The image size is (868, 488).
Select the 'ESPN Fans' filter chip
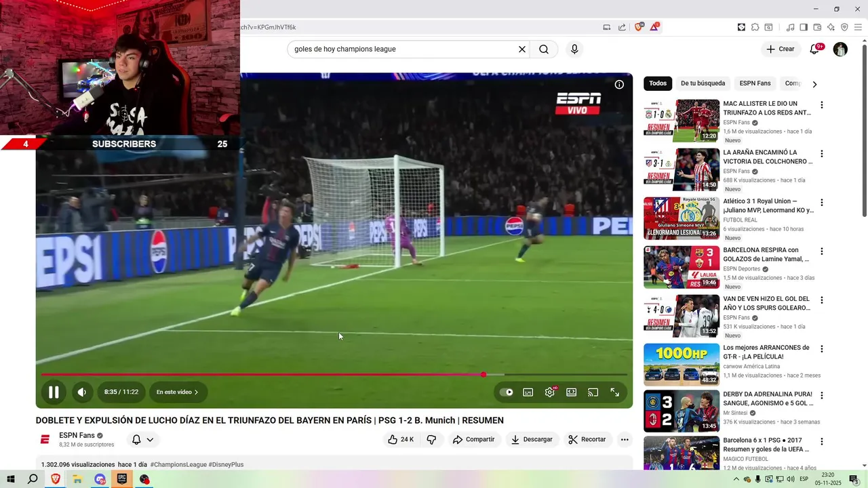(x=755, y=83)
